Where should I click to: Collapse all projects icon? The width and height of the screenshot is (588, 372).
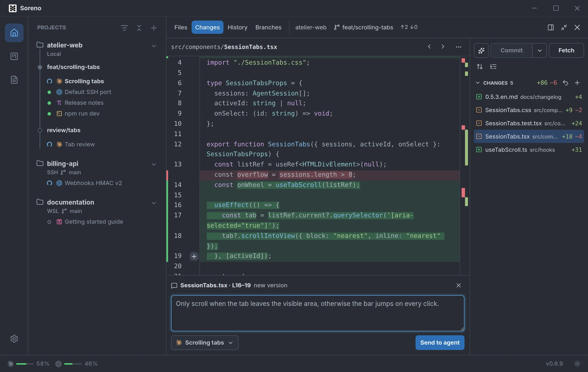coord(139,28)
